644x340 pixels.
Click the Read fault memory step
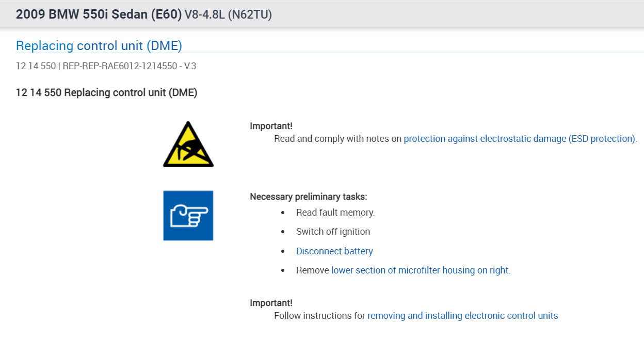(x=335, y=213)
